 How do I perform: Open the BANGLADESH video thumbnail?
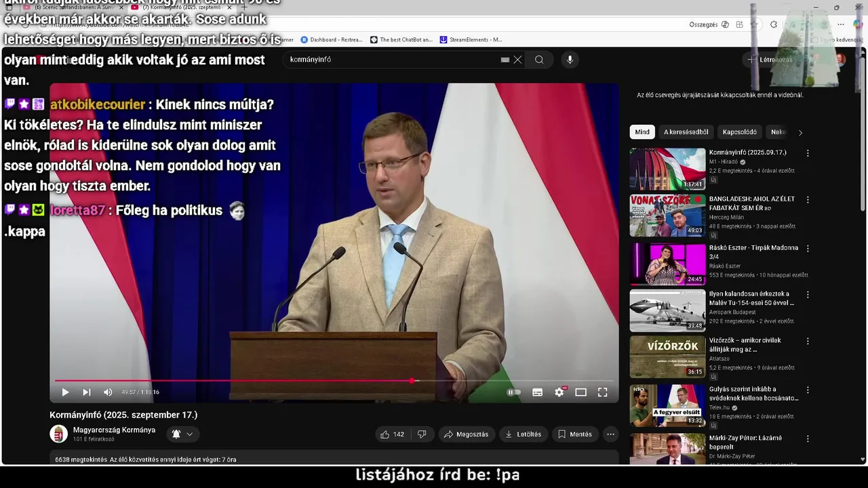[667, 216]
